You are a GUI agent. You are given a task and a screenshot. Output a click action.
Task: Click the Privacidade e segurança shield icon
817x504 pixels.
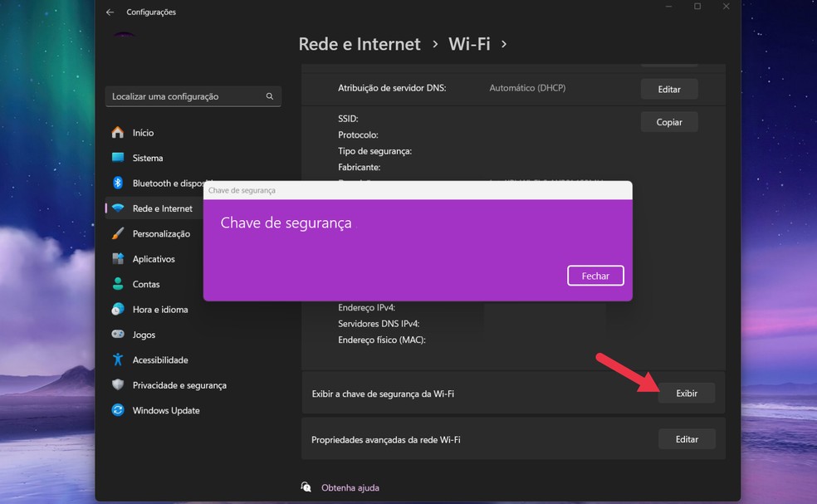[x=118, y=384]
